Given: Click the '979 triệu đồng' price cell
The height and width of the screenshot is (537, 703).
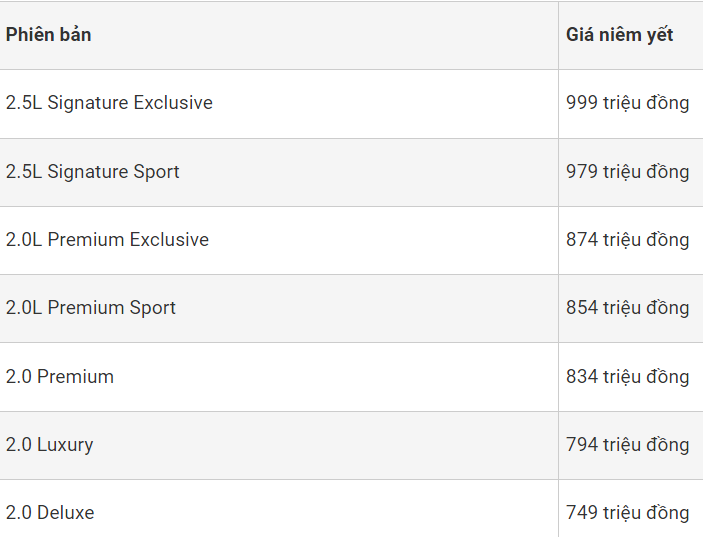Looking at the screenshot, I should click(x=627, y=172).
